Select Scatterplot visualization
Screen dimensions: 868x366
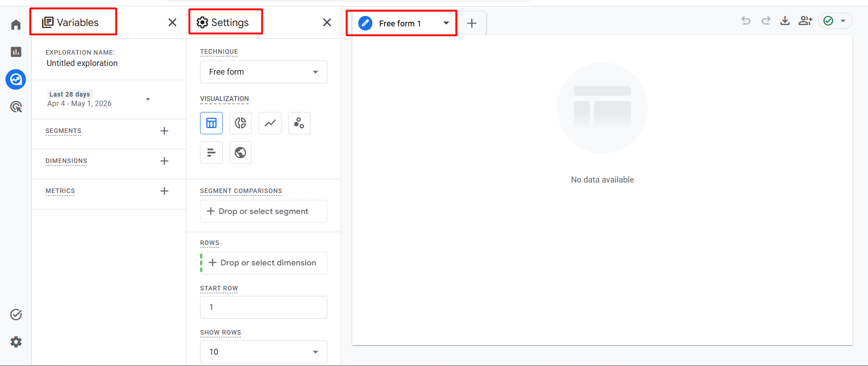coord(299,123)
